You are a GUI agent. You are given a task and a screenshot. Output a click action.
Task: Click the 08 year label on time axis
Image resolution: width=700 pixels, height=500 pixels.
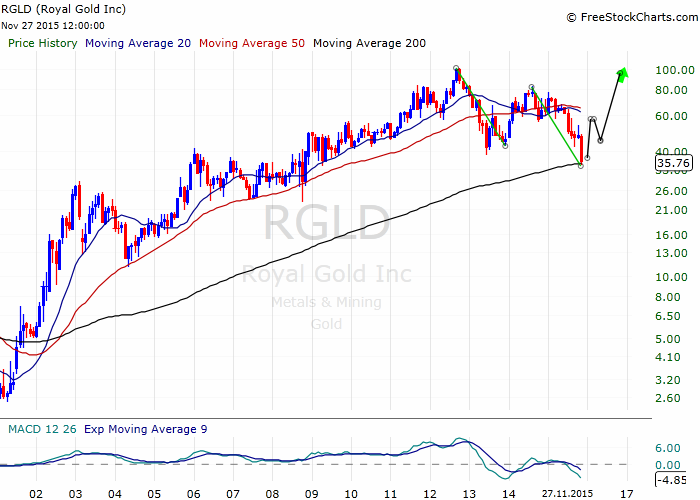[x=272, y=494]
